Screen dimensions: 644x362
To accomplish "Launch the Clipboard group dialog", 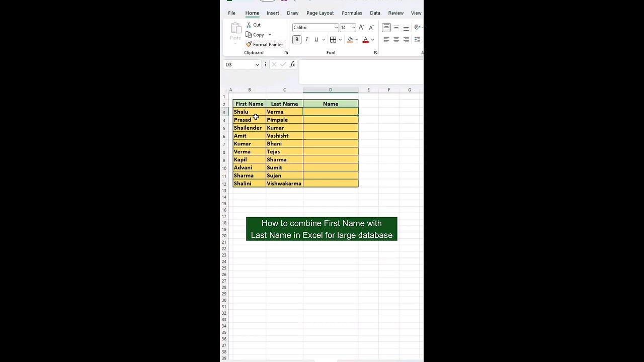I will click(286, 53).
